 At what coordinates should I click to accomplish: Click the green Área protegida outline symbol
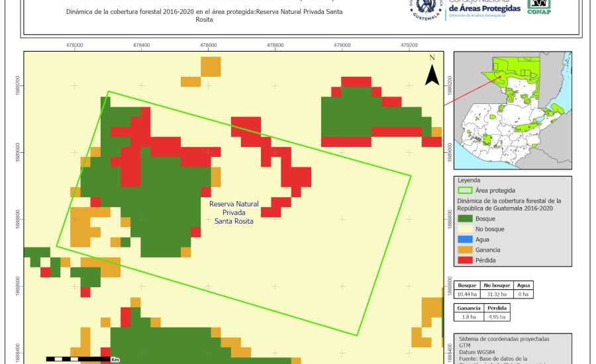pyautogui.click(x=466, y=190)
